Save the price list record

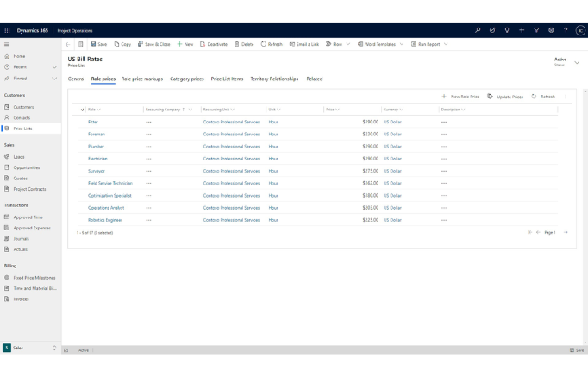[x=99, y=44]
